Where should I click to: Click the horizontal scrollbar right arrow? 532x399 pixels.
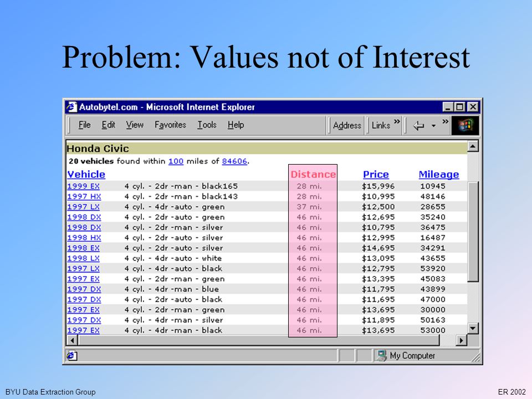[461, 340]
